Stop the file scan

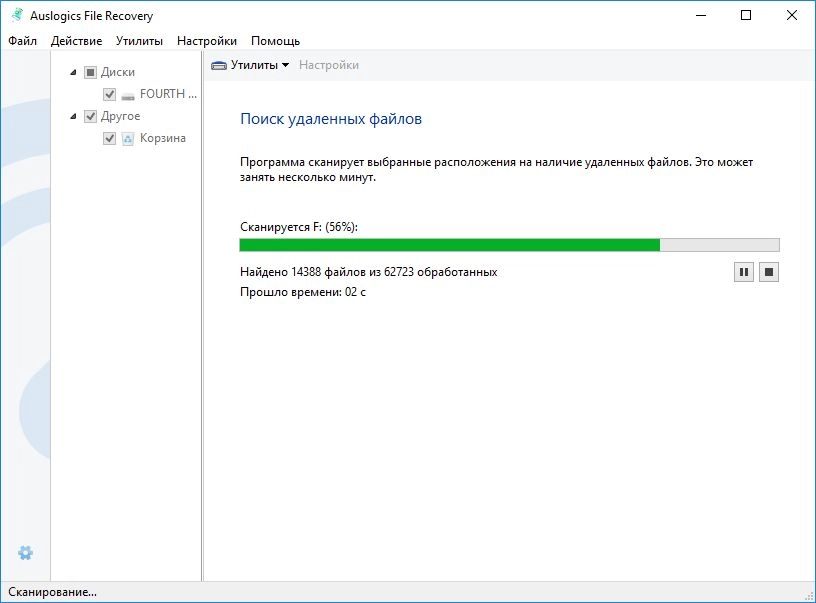click(769, 272)
